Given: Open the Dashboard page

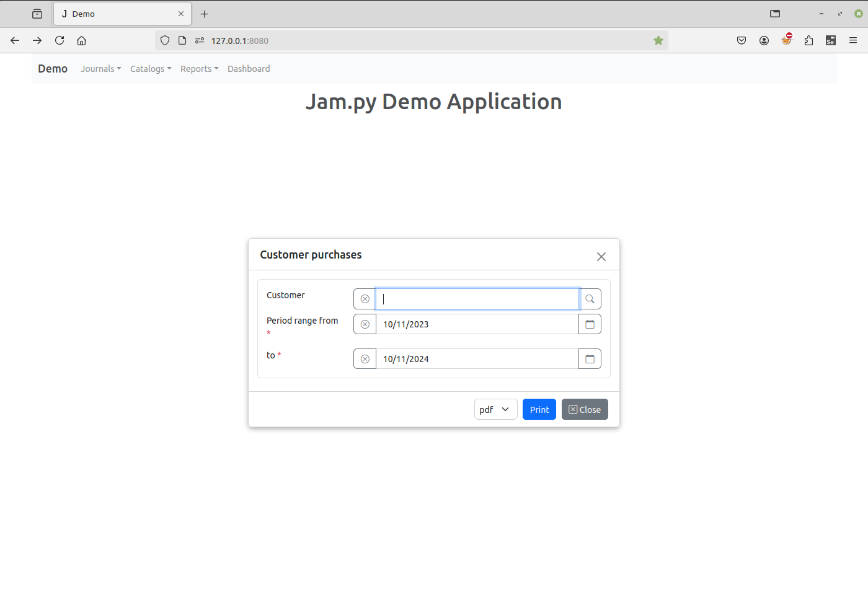Looking at the screenshot, I should coord(249,68).
